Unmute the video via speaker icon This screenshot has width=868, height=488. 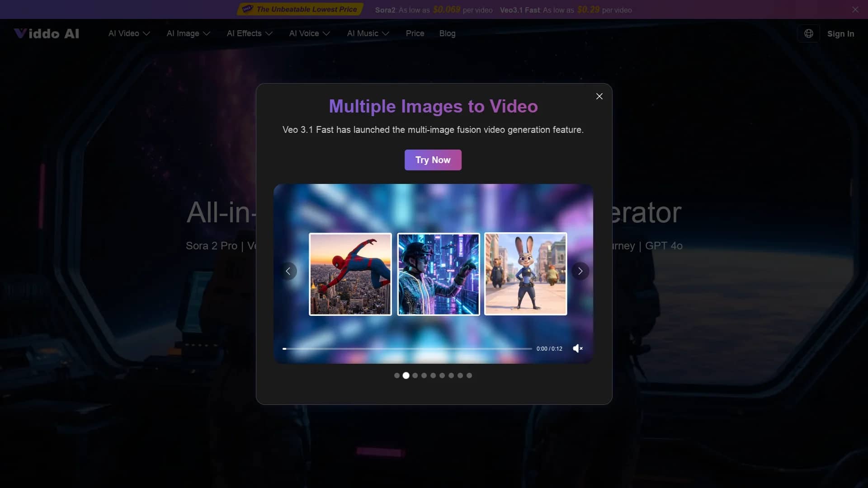[578, 348]
